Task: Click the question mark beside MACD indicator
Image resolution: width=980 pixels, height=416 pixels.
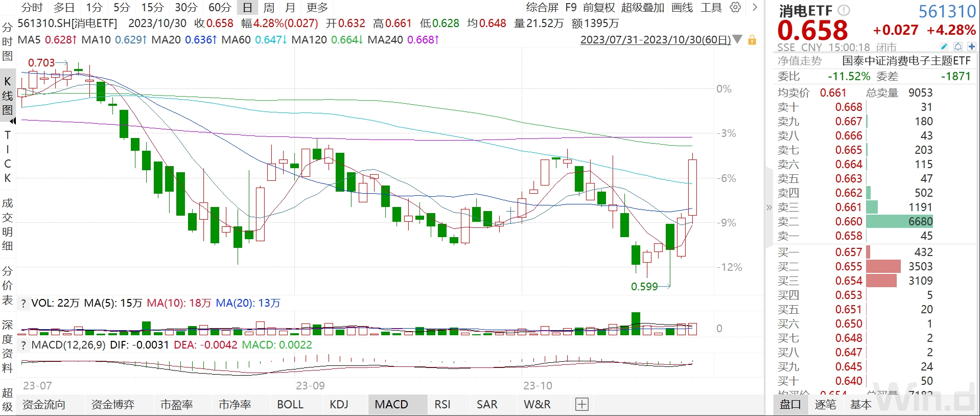Action: click(24, 345)
